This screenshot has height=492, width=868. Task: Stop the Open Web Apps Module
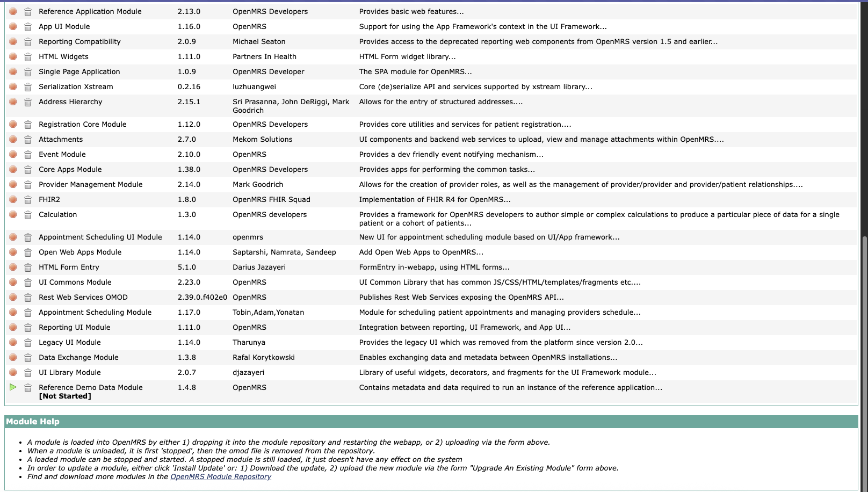[13, 252]
